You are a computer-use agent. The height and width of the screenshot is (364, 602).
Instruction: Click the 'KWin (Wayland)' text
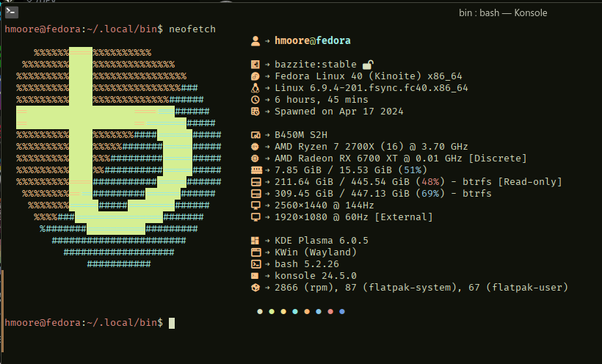316,252
